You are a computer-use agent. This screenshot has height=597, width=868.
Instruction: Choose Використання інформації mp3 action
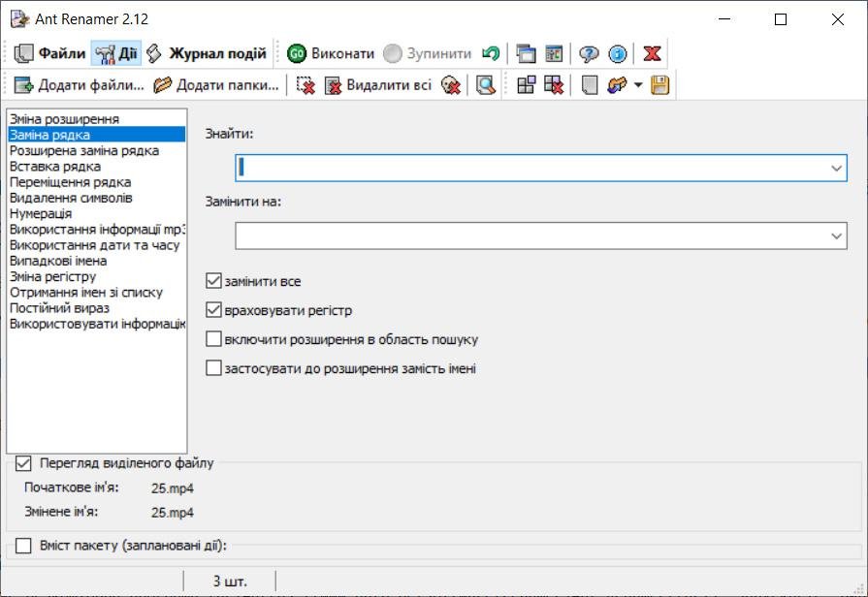[96, 229]
